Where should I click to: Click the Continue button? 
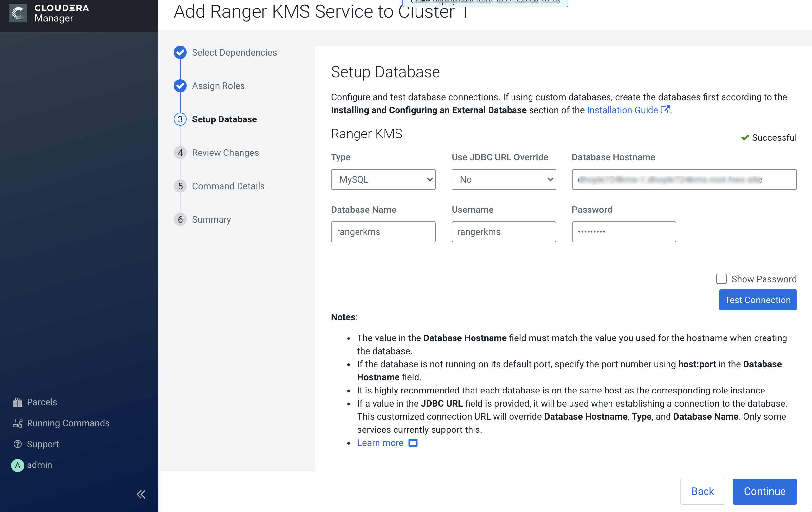click(764, 491)
